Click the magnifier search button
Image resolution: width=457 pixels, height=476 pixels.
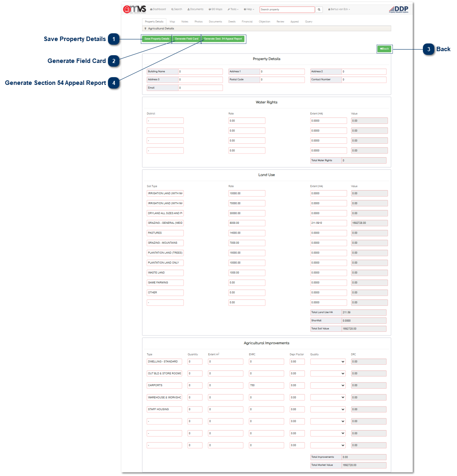(319, 9)
